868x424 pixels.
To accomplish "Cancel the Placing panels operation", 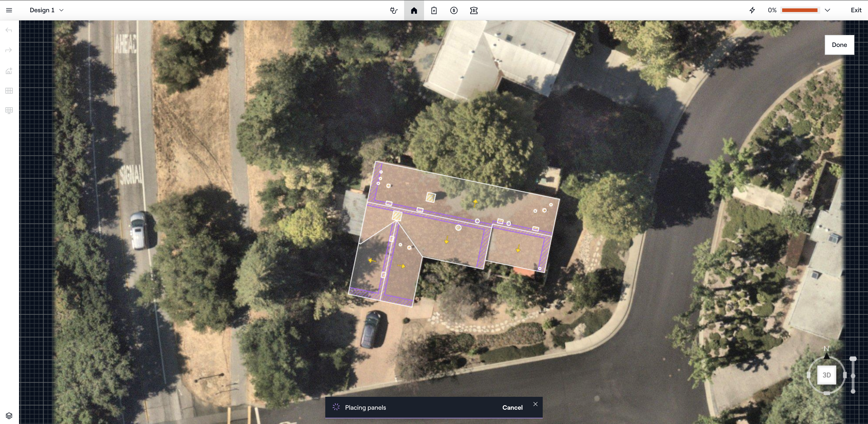I will [512, 407].
